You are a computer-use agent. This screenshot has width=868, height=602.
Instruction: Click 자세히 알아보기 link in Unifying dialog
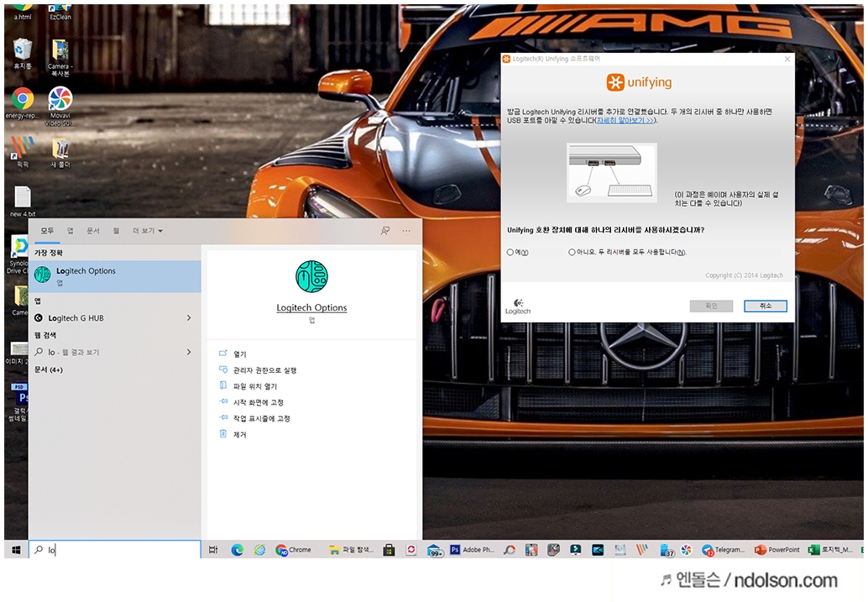[625, 120]
